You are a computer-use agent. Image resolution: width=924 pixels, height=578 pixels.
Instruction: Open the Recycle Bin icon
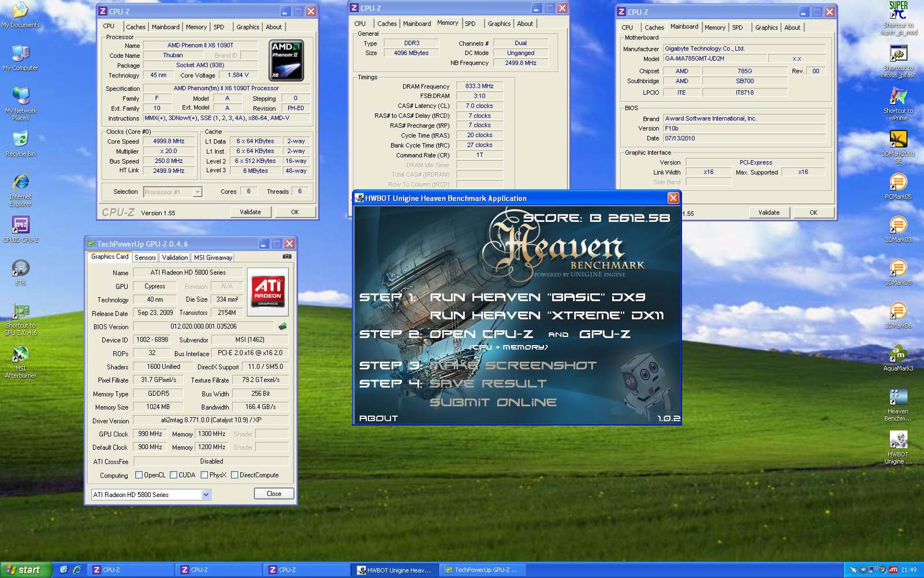click(x=20, y=143)
